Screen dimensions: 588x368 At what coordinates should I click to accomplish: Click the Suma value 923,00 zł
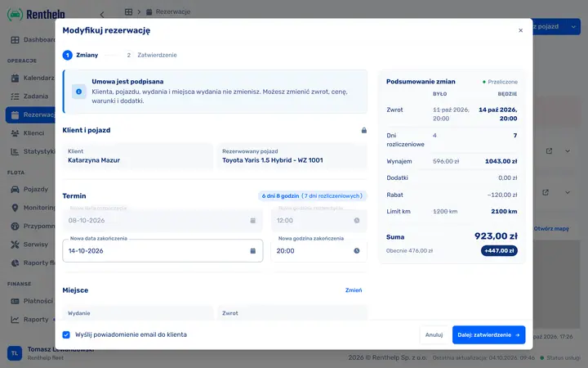click(496, 236)
